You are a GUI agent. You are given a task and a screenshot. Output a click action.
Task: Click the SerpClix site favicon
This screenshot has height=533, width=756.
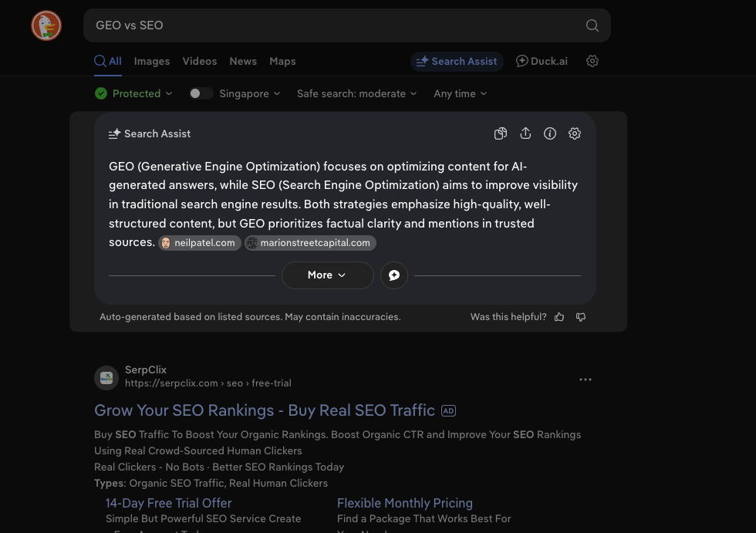pyautogui.click(x=106, y=378)
